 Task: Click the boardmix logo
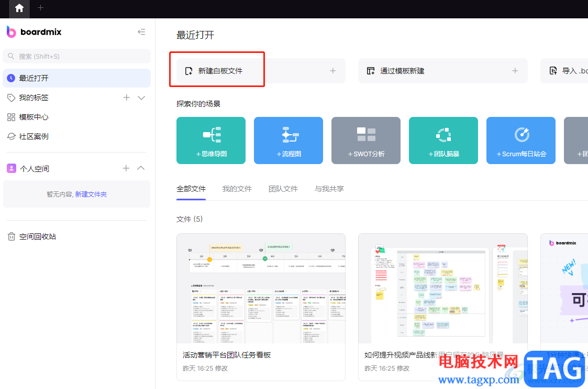[x=34, y=32]
